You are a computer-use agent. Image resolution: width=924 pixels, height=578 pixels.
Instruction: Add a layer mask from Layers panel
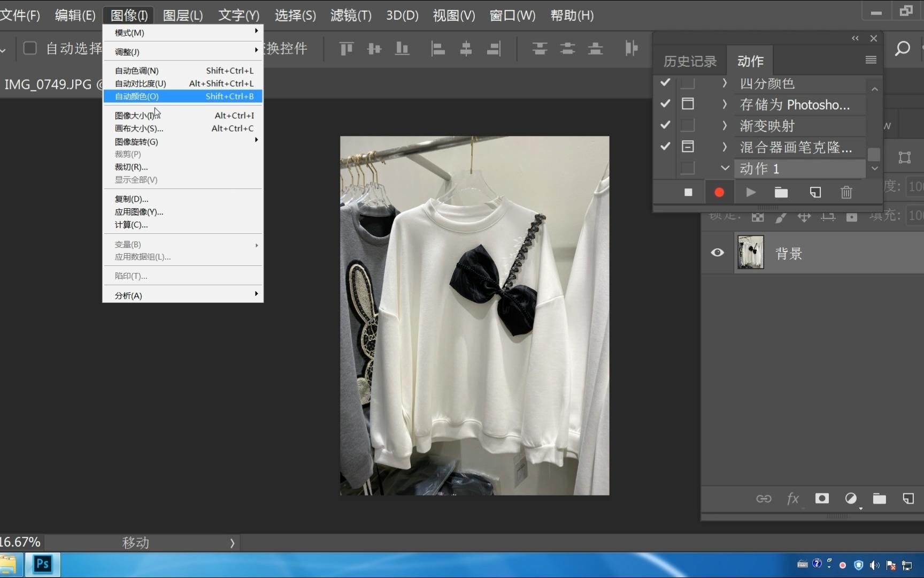[822, 499]
